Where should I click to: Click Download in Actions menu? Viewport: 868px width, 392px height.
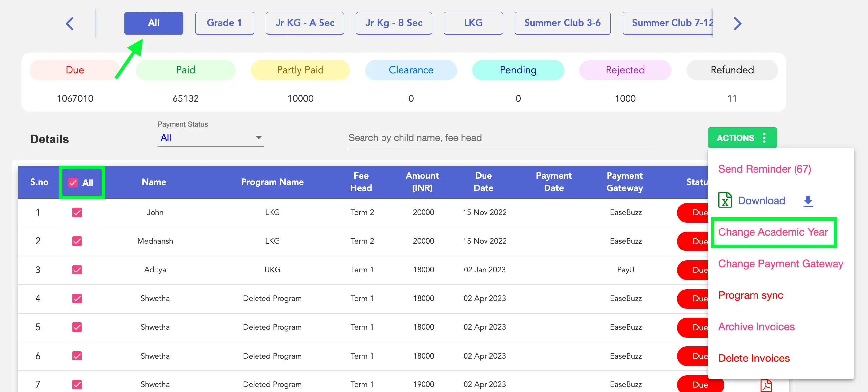point(761,200)
